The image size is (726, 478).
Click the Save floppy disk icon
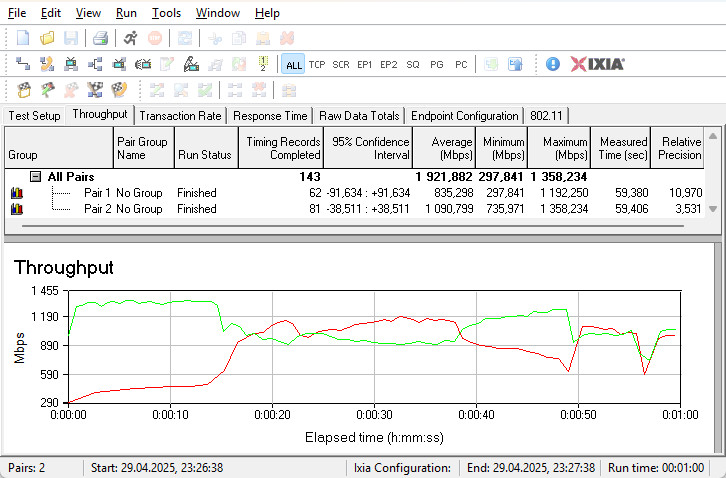[71, 38]
